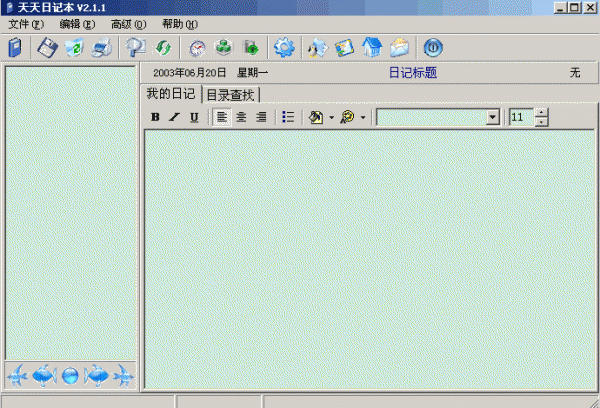Open the font name dropdown list

[x=492, y=117]
